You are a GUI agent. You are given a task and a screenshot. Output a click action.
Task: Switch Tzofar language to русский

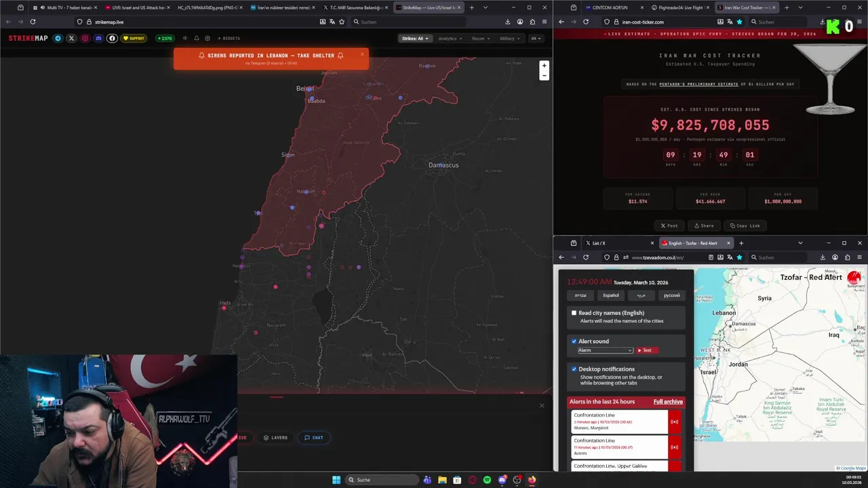point(671,296)
